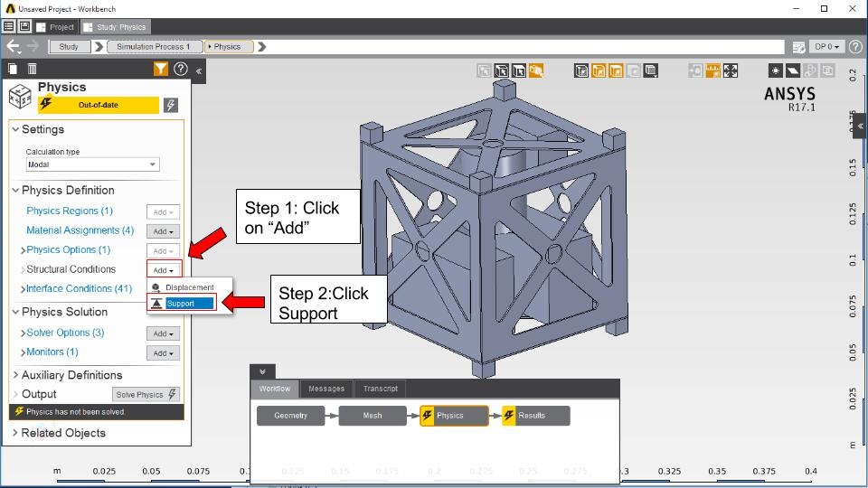This screenshot has height=488, width=868.
Task: Expand the Output section
Action: coord(15,394)
